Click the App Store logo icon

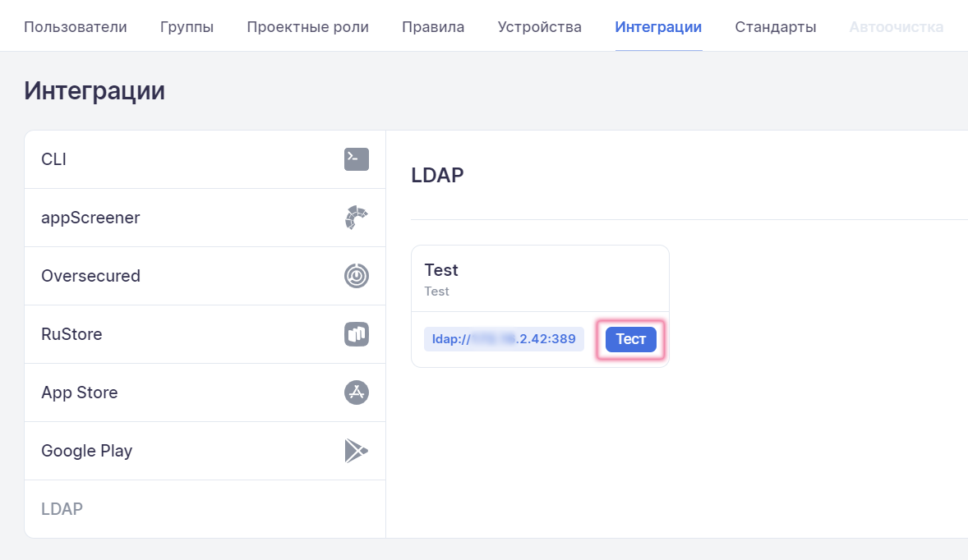[x=356, y=392]
